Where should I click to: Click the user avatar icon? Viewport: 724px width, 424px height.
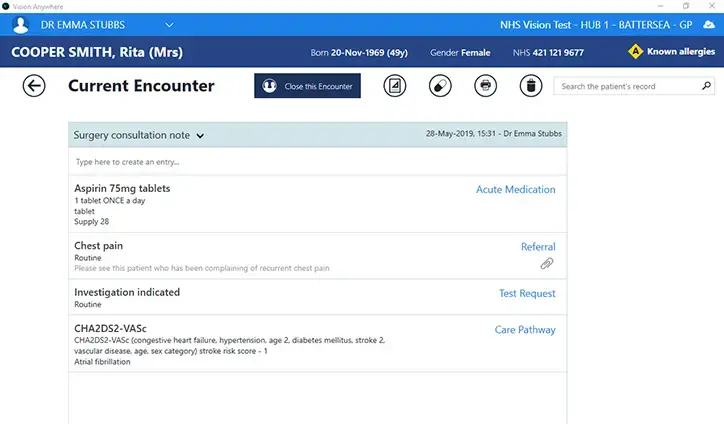[20, 25]
